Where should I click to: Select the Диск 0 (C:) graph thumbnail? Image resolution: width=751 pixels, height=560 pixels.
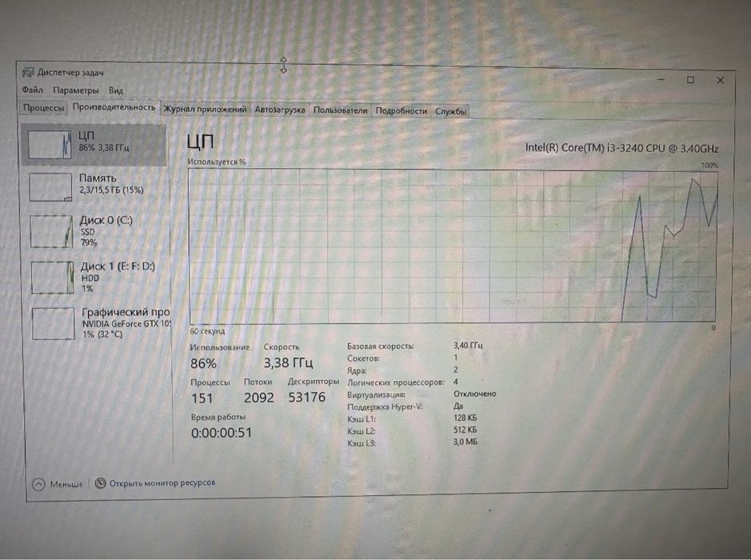[x=51, y=231]
